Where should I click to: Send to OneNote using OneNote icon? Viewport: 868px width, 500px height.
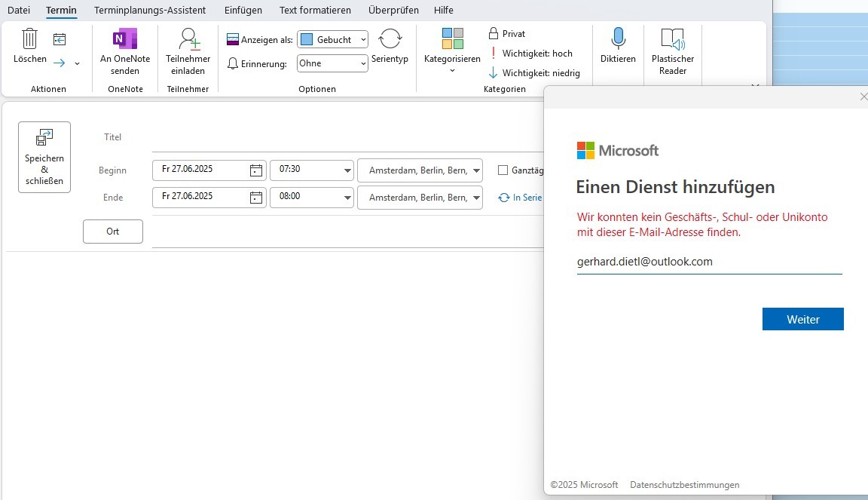[125, 38]
